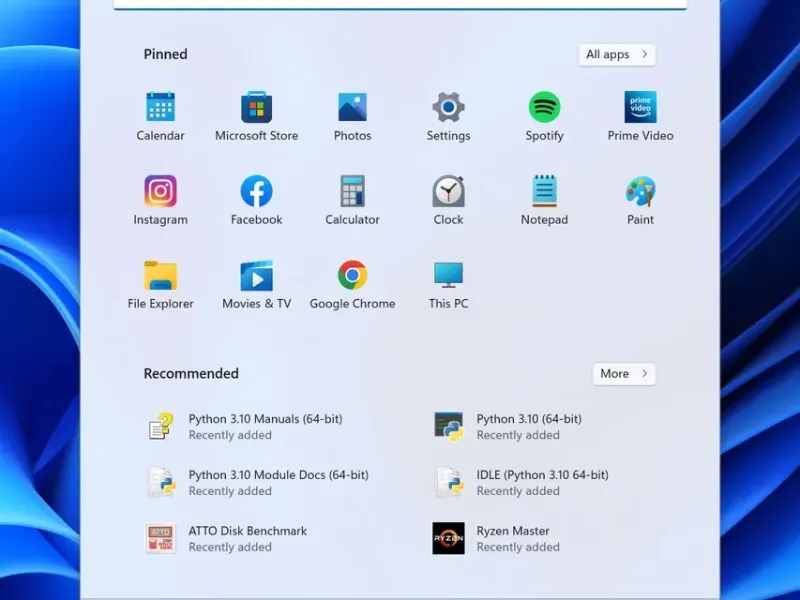The image size is (800, 600).
Task: Open Settings gear icon
Action: 448,107
